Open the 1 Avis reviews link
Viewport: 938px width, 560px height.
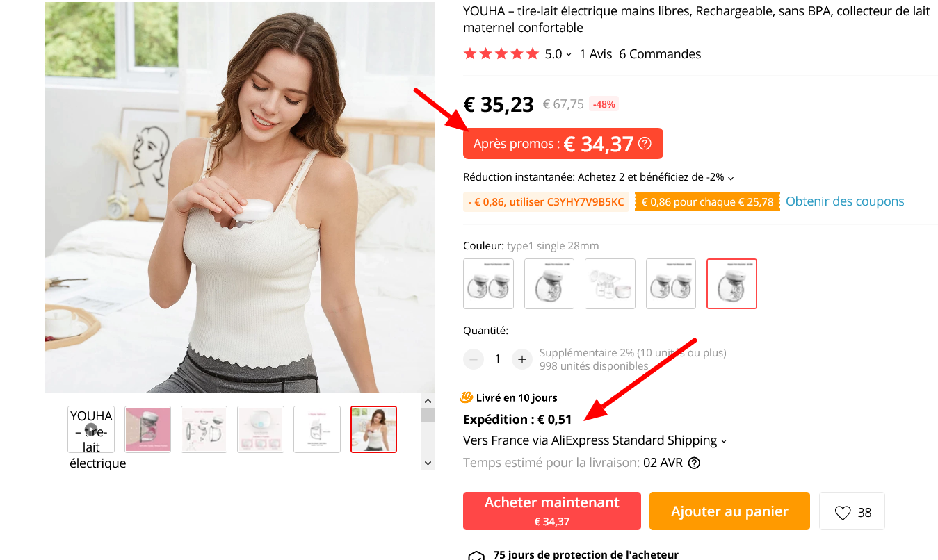[596, 53]
